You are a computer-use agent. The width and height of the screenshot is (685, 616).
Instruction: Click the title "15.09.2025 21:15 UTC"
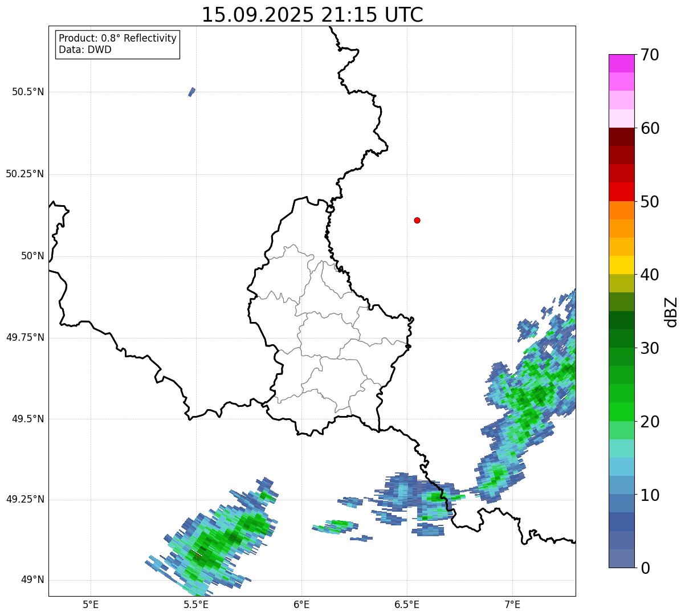coord(312,15)
